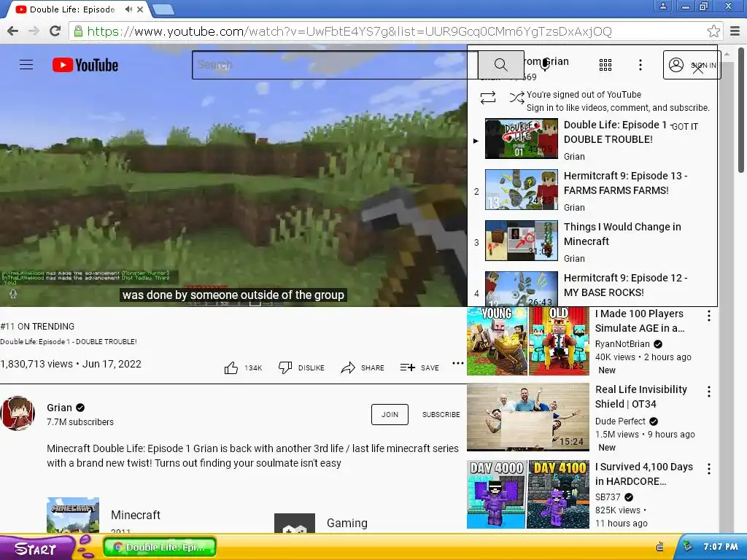This screenshot has width=747, height=560.
Task: Open the Start menu
Action: click(x=35, y=548)
